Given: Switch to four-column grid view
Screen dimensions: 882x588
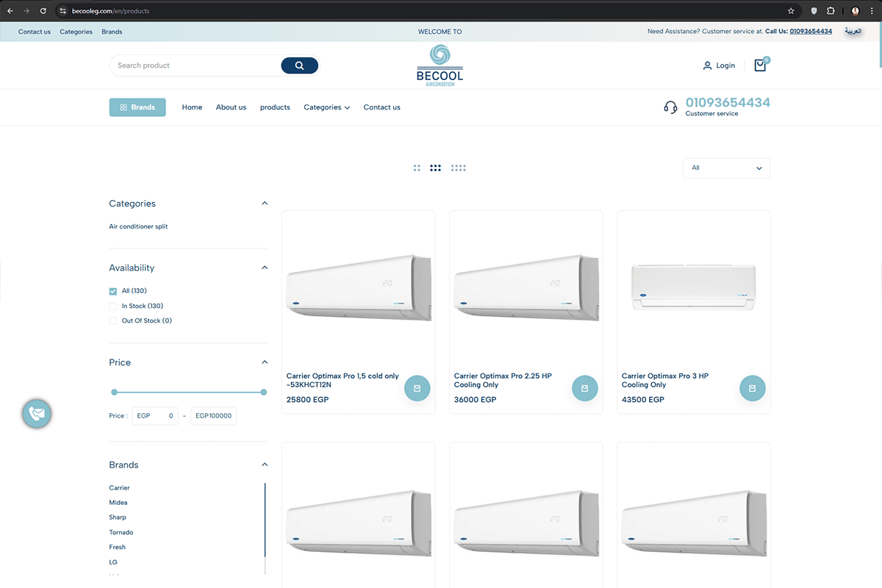Looking at the screenshot, I should 459,168.
